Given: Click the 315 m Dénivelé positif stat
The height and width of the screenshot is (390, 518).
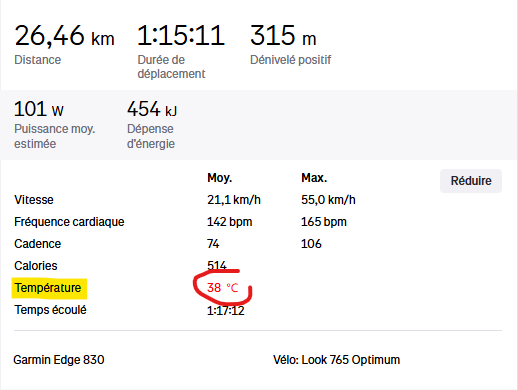Looking at the screenshot, I should click(x=283, y=35).
